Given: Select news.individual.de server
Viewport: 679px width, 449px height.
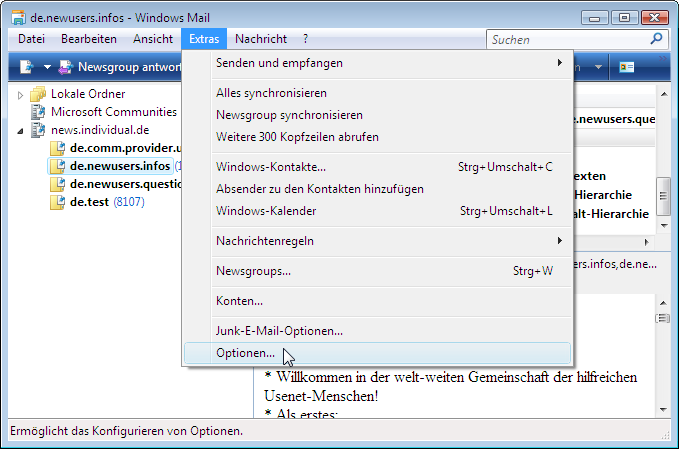Looking at the screenshot, I should pos(100,130).
